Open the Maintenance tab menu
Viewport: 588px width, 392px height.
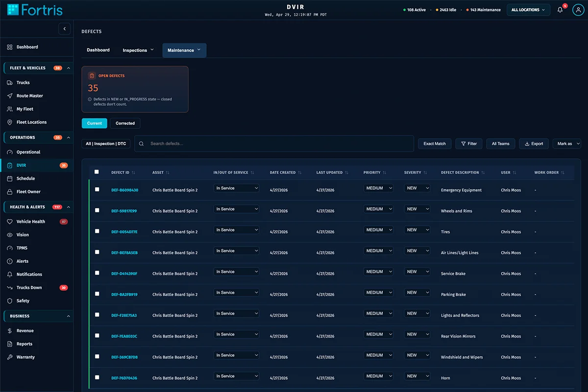[184, 50]
